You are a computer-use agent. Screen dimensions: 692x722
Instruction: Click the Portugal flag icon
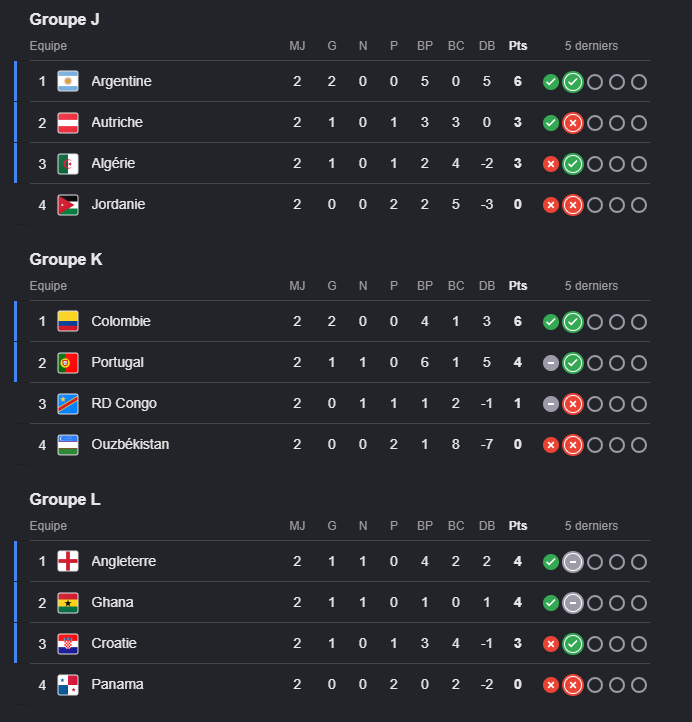(68, 363)
